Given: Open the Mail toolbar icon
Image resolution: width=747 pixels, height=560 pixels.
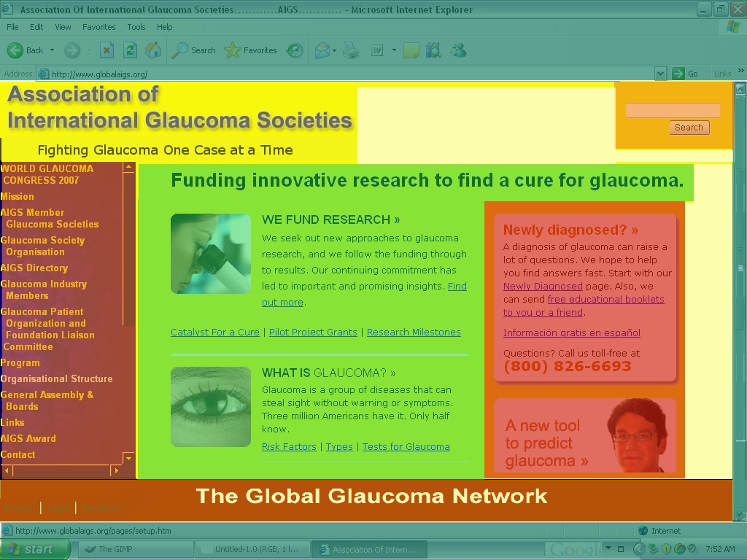Looking at the screenshot, I should pyautogui.click(x=322, y=50).
